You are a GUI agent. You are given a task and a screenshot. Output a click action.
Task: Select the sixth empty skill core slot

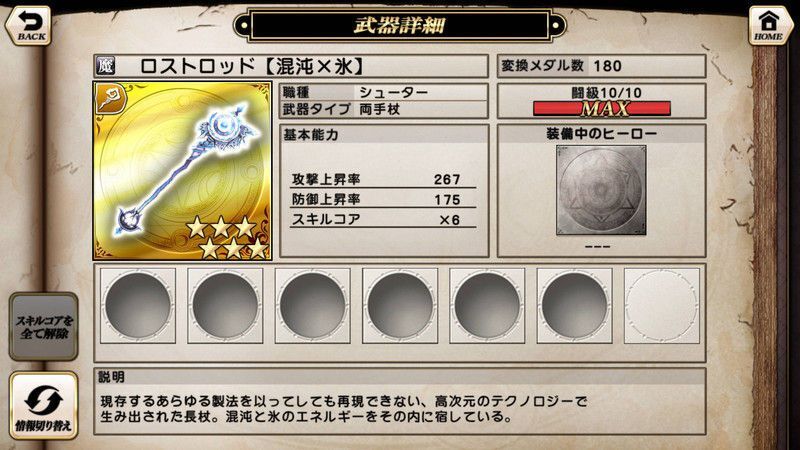click(x=574, y=306)
